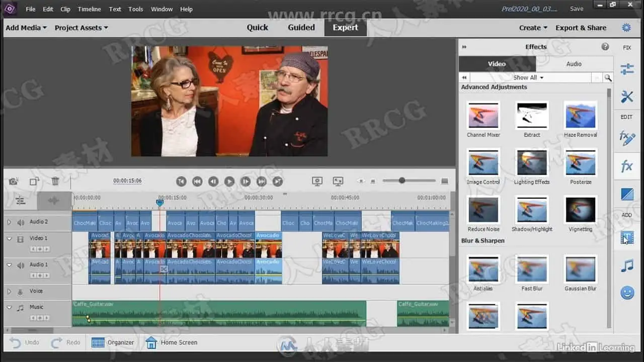The height and width of the screenshot is (362, 644).
Task: Mute the Audio 1 track speaker
Action: 21,265
